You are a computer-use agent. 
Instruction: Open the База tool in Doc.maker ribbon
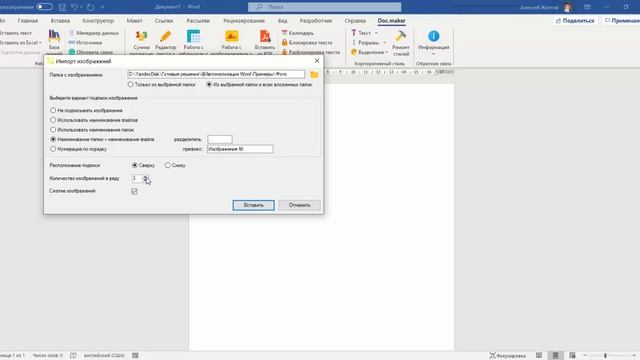point(54,42)
